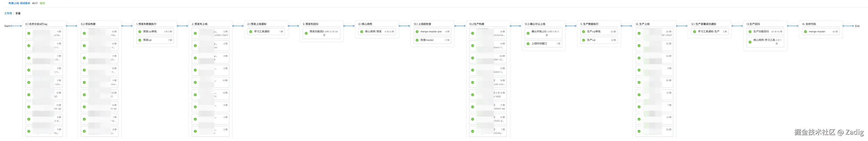Click check icon of 20 秒 job in 10.2生产构建

click(472, 58)
